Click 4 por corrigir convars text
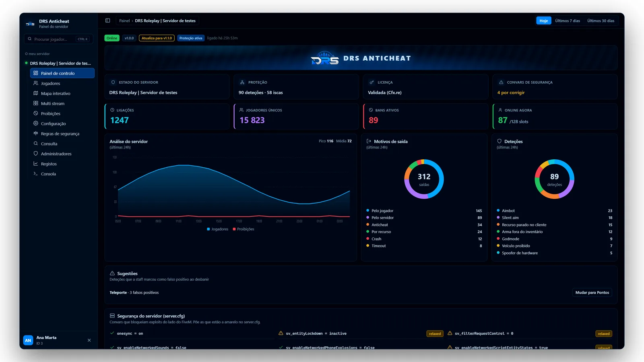644x362 pixels. pos(511,93)
